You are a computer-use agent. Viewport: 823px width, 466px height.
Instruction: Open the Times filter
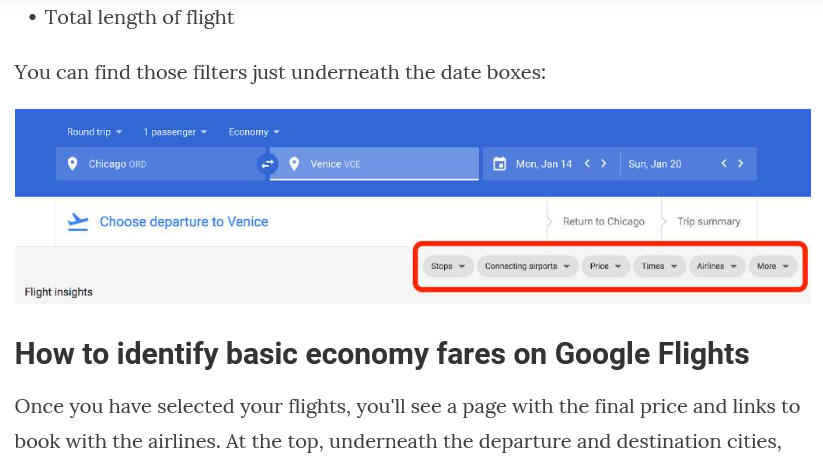(x=659, y=266)
